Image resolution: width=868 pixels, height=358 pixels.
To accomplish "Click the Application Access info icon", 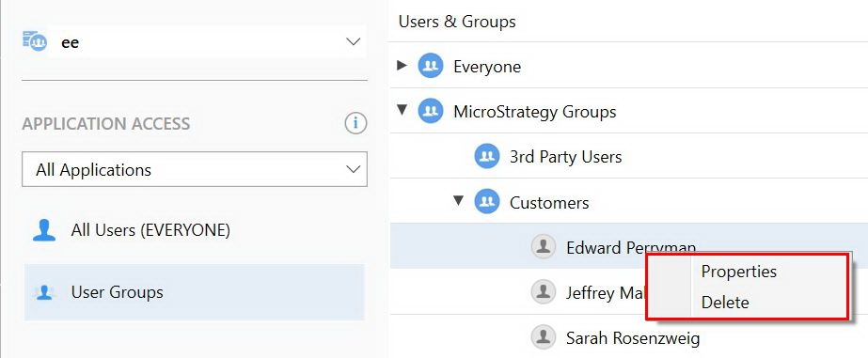I will point(355,123).
